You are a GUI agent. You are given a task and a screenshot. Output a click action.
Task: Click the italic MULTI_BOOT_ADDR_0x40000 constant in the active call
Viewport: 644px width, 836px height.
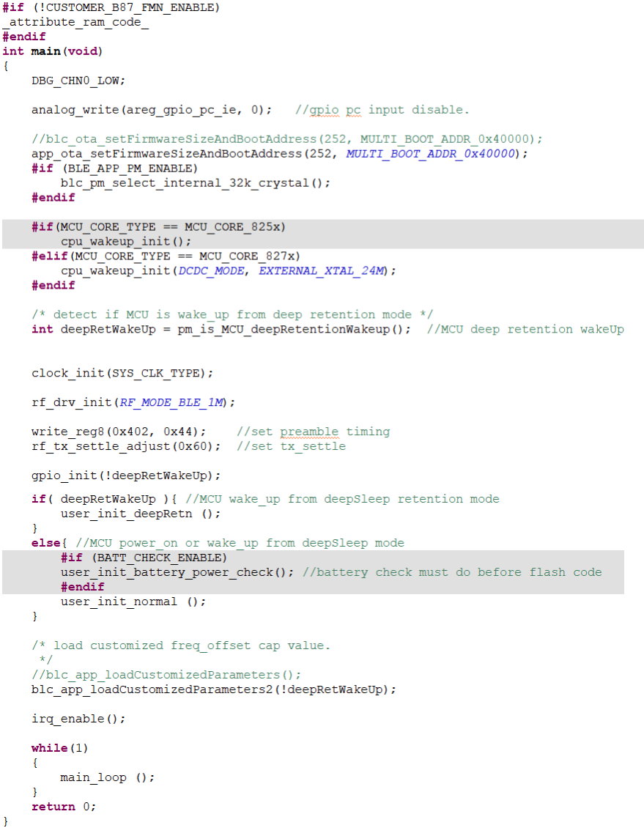coord(431,154)
